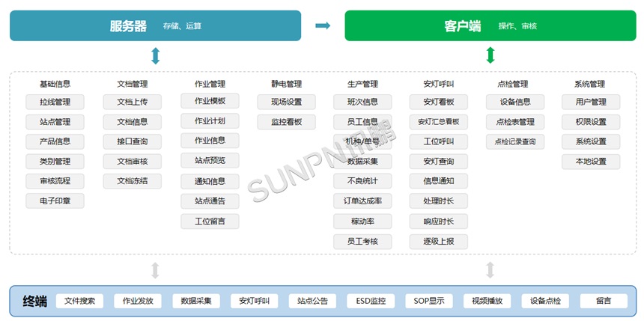
Task: Open the 审核流程 item
Action: tap(55, 181)
